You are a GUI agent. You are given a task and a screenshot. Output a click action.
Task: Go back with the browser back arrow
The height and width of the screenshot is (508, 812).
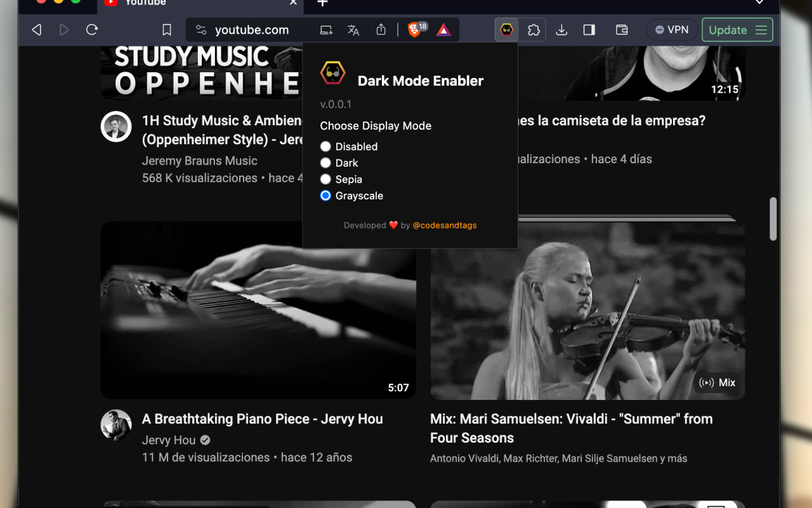pos(37,30)
